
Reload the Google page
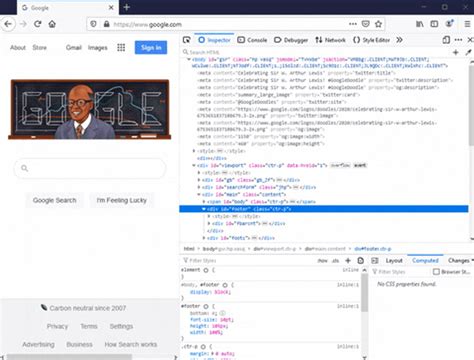click(38, 24)
